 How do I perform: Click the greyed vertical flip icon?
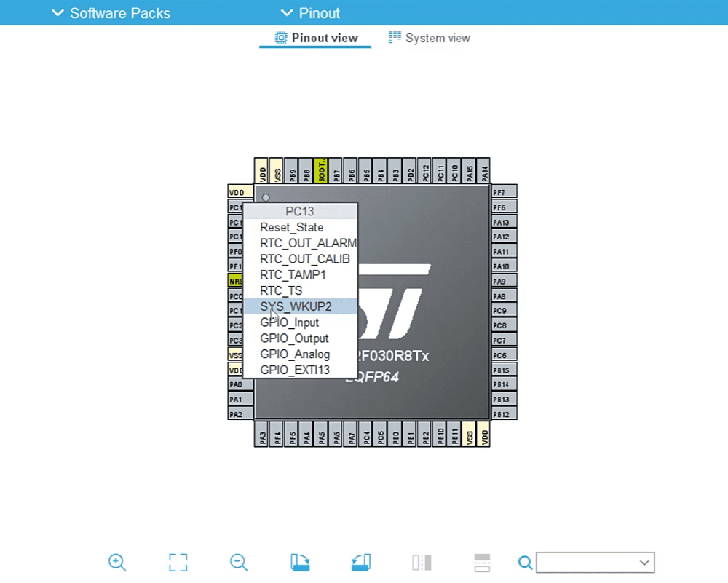click(482, 562)
